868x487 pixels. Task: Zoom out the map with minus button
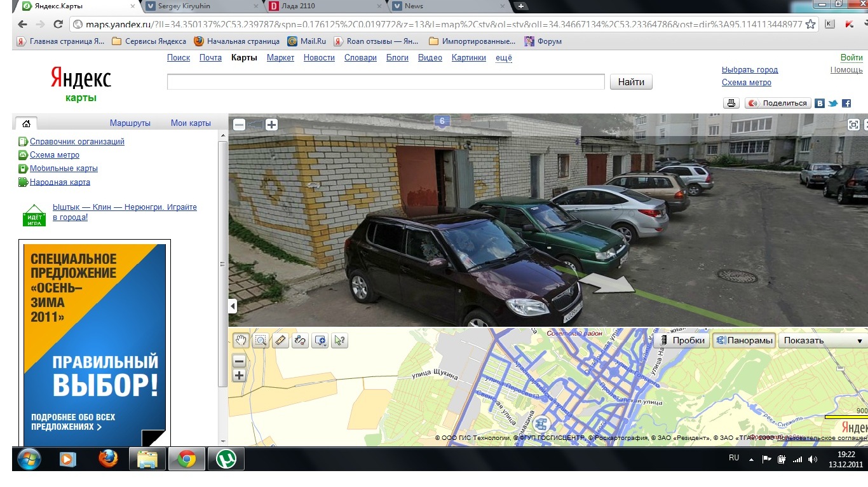[x=239, y=361]
